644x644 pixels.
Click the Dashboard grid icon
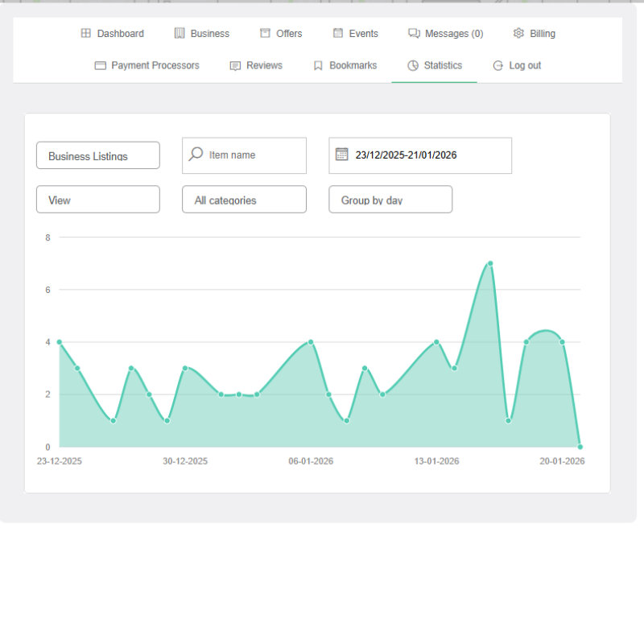point(86,34)
